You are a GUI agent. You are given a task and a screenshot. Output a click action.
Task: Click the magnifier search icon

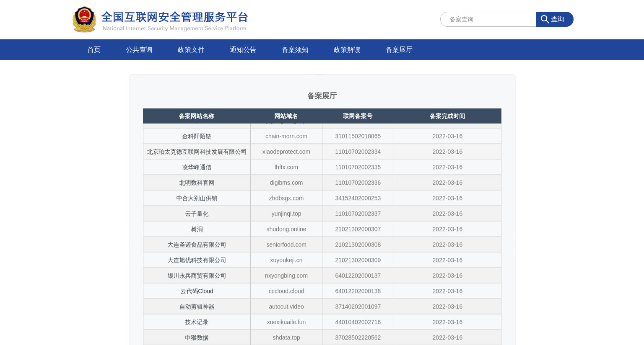tap(545, 19)
